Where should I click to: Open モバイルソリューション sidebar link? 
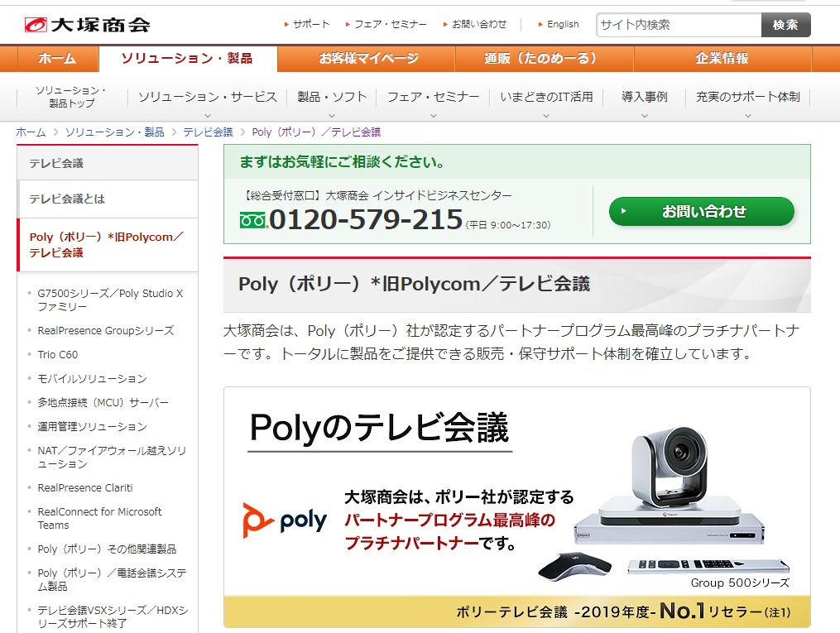[x=92, y=379]
